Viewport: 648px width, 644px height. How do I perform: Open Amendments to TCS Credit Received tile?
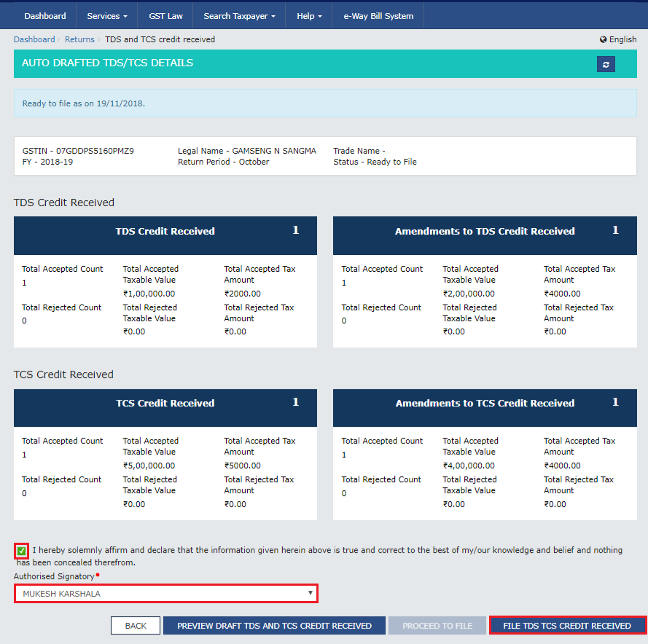(485, 407)
